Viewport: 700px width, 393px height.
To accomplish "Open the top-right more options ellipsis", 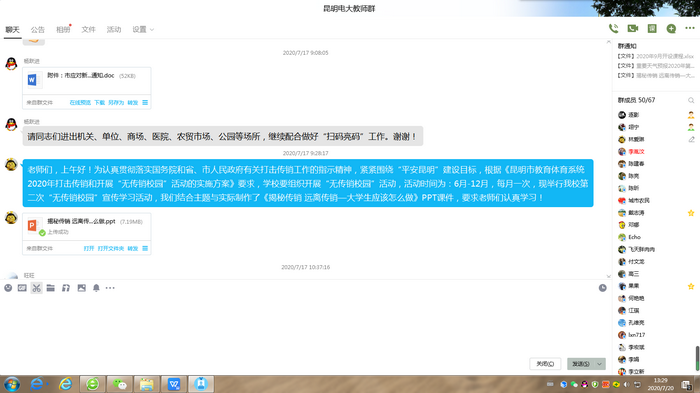I will coord(690,28).
